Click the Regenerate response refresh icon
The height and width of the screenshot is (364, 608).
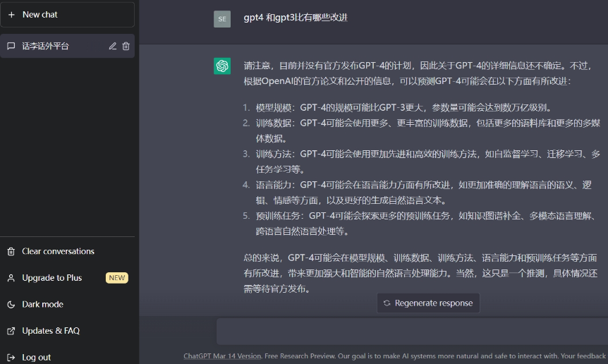(x=387, y=303)
